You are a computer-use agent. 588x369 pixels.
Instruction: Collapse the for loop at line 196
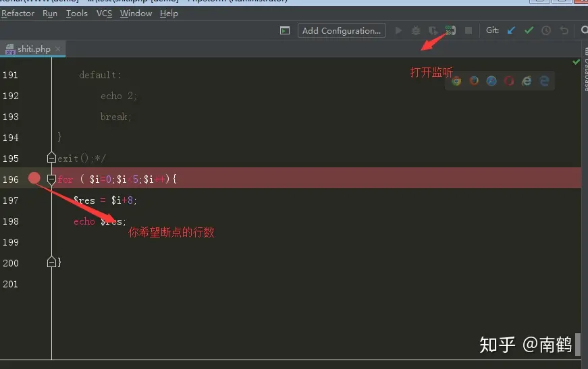point(51,179)
